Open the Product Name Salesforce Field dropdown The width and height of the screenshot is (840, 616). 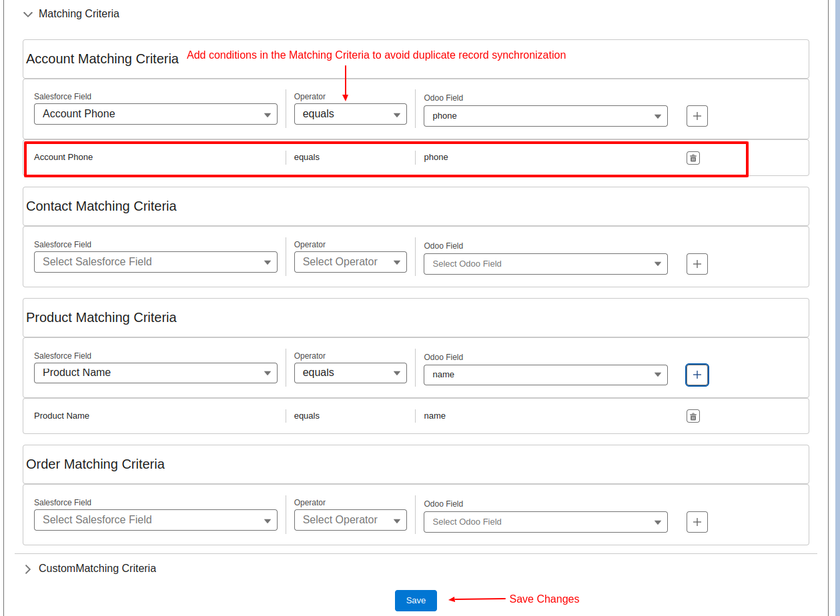point(155,372)
